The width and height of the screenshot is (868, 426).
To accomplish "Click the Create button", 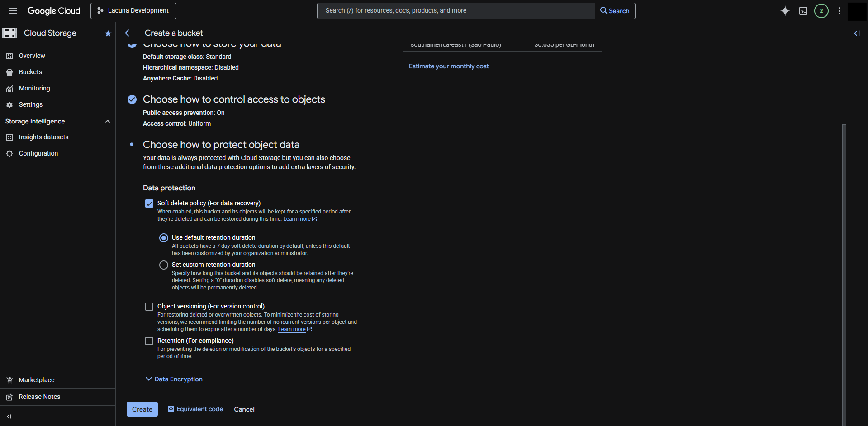I will tap(142, 409).
